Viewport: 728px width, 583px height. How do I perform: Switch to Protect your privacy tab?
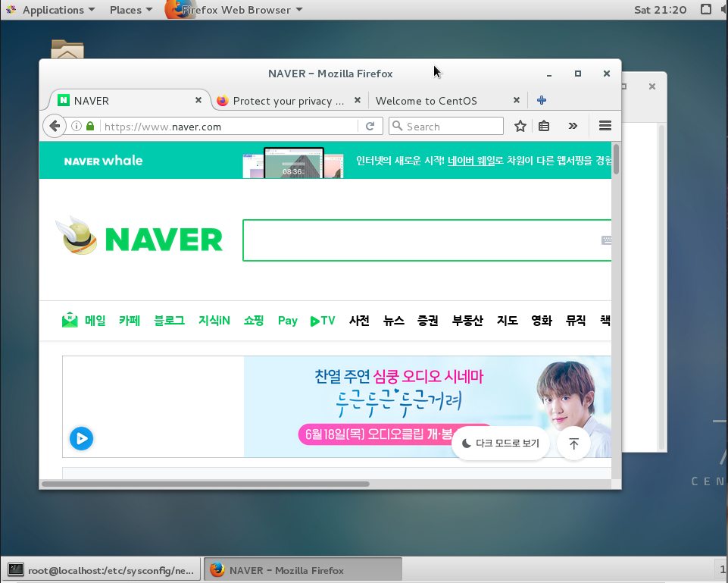coord(288,101)
